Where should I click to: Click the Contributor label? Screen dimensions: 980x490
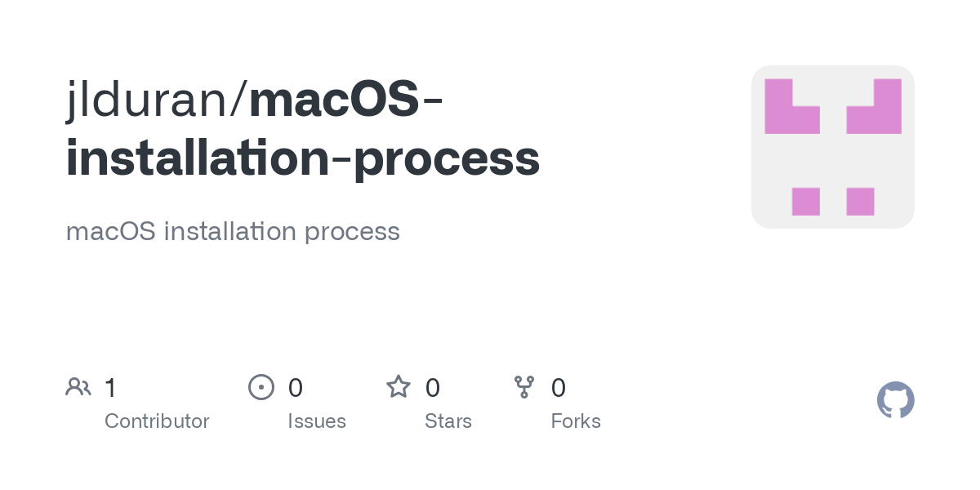(157, 421)
